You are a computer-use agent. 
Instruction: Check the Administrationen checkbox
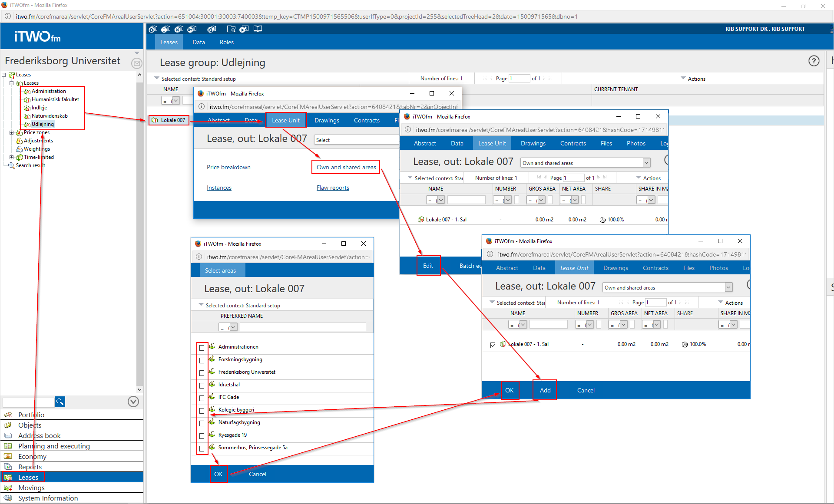click(202, 348)
